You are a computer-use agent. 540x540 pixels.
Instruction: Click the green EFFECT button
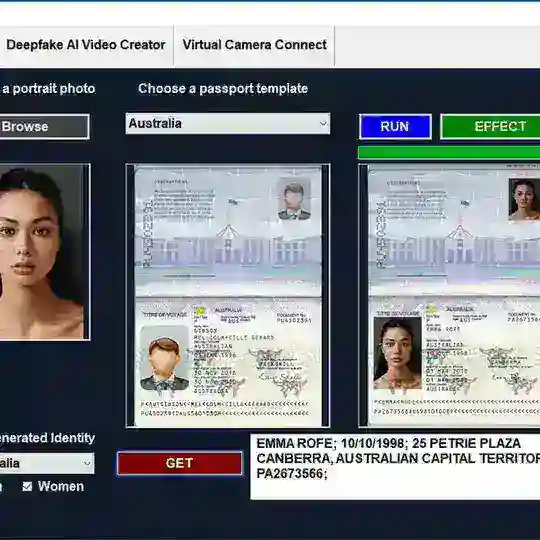click(490, 127)
